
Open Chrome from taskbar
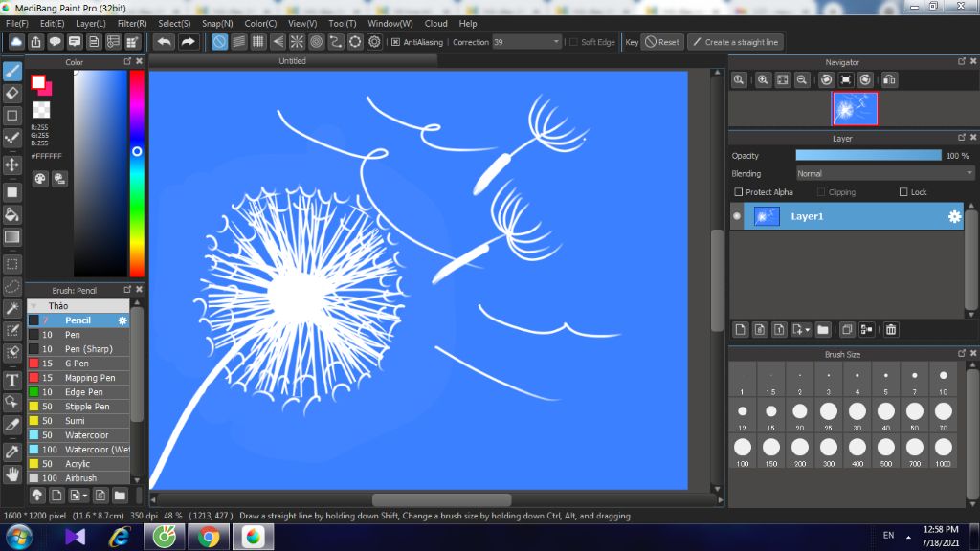(209, 538)
